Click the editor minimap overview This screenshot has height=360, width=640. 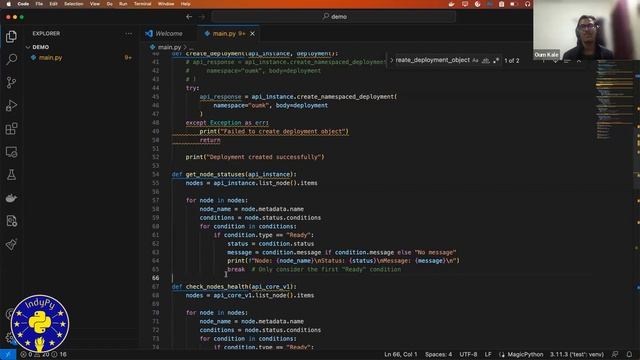click(x=614, y=100)
